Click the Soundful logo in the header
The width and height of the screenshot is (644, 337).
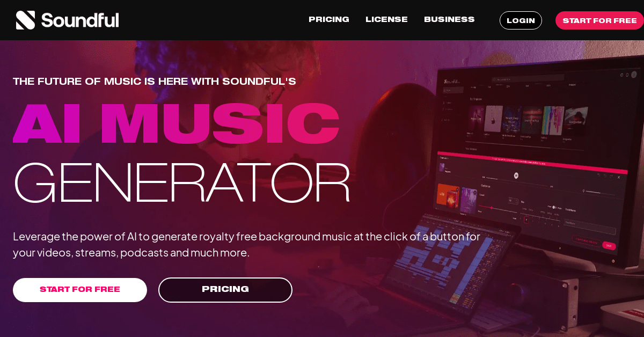(x=67, y=20)
